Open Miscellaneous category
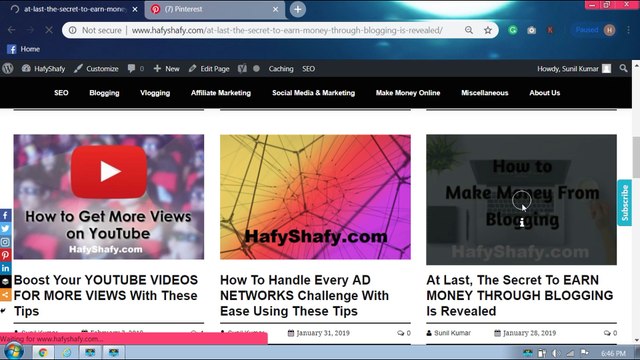Image resolution: width=640 pixels, height=360 pixels. [484, 93]
